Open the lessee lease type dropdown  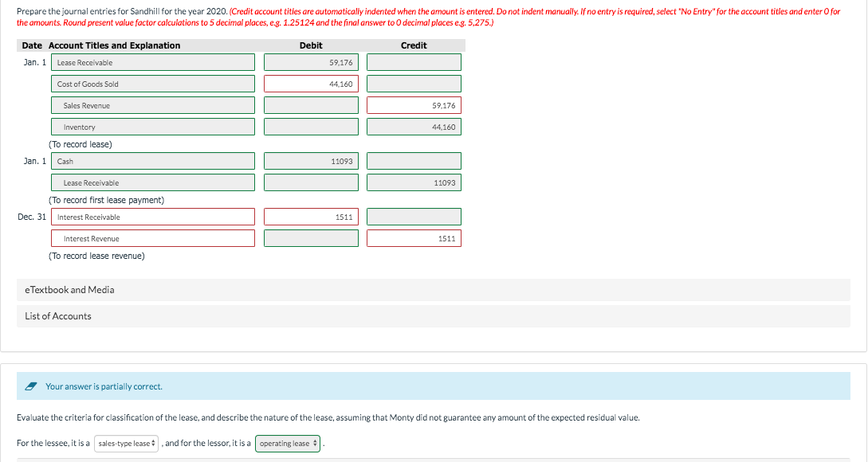(126, 443)
